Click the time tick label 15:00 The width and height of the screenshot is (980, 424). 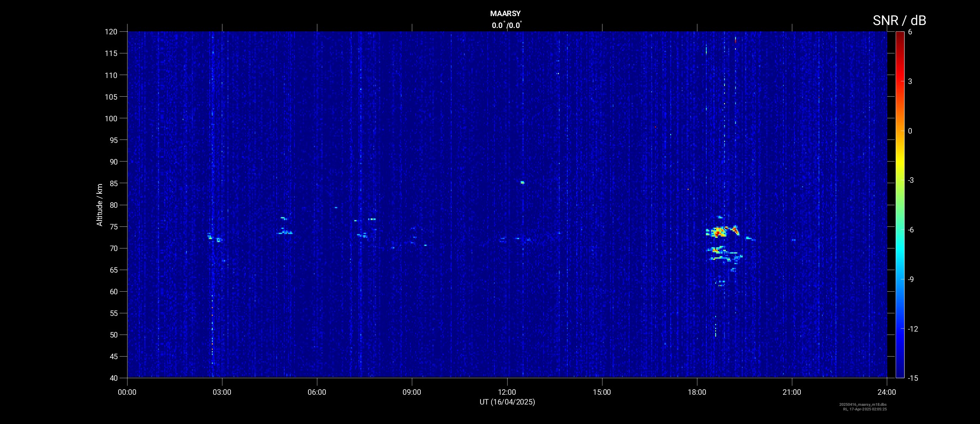pyautogui.click(x=602, y=392)
